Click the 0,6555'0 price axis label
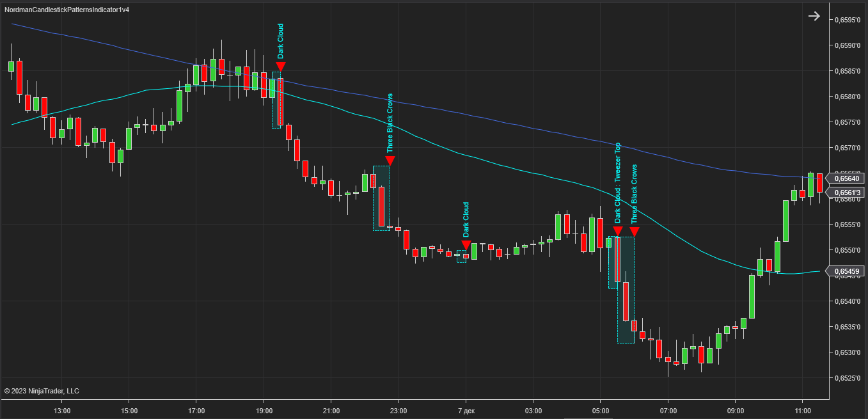 point(848,225)
